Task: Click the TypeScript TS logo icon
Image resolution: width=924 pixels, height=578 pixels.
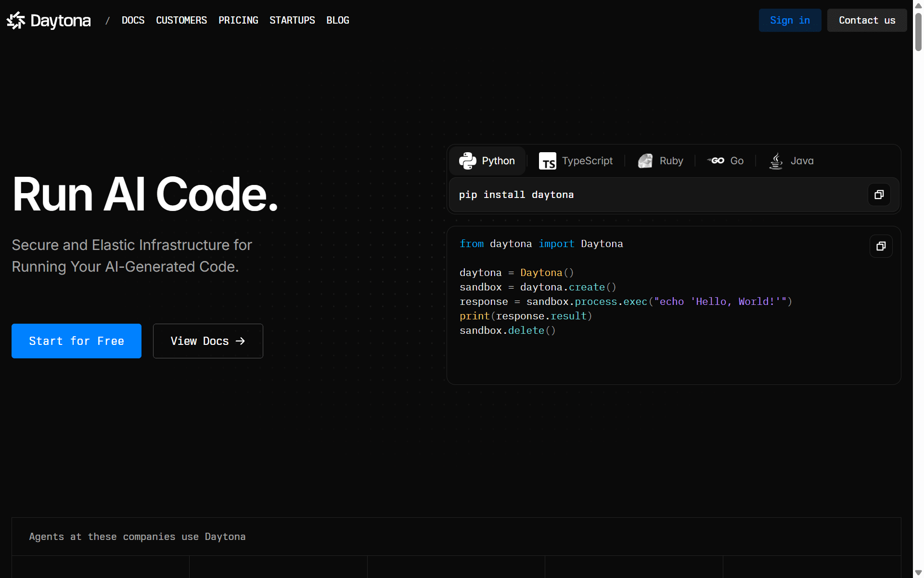Action: pyautogui.click(x=547, y=161)
